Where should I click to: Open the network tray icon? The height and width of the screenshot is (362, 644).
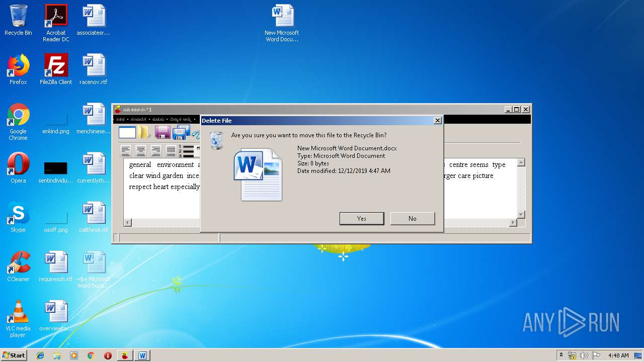coord(572,355)
